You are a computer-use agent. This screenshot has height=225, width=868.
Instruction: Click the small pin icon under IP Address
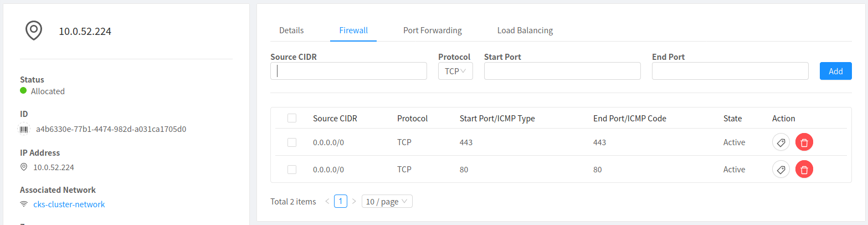(24, 167)
